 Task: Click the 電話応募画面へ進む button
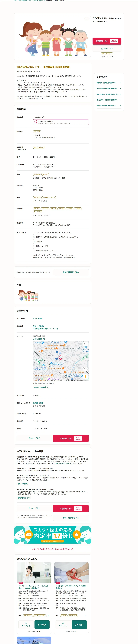(x=71, y=272)
